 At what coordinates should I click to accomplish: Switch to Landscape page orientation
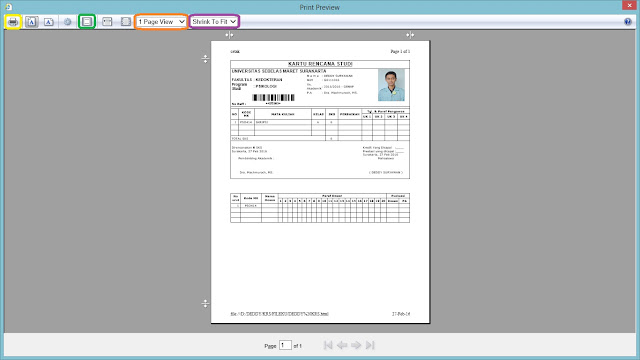[49, 22]
